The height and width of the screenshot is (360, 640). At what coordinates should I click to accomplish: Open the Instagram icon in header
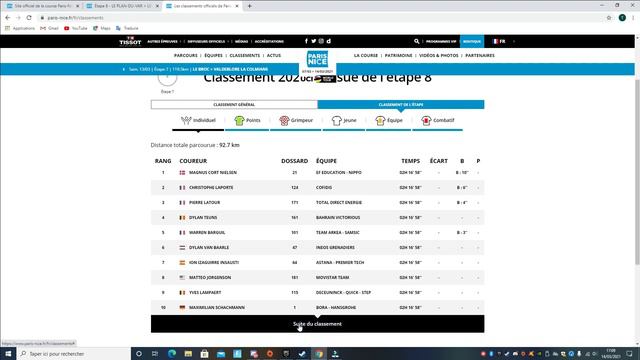tap(321, 41)
